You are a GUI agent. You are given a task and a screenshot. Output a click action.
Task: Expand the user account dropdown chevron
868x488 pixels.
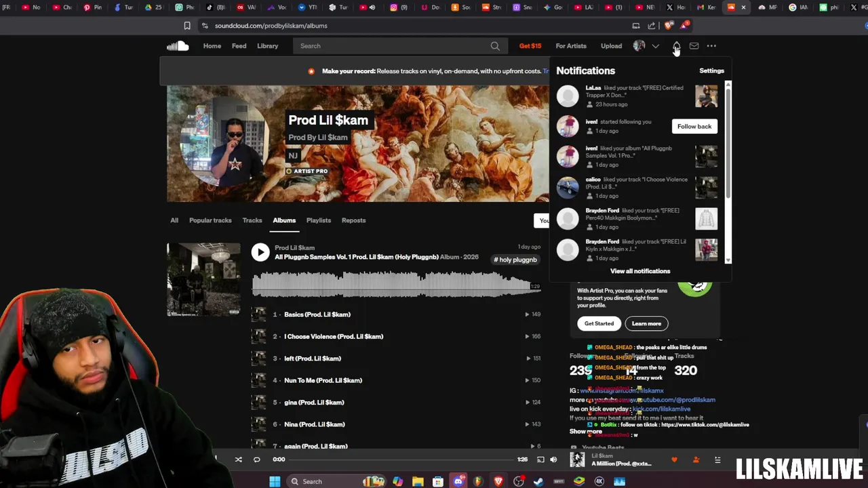click(655, 46)
